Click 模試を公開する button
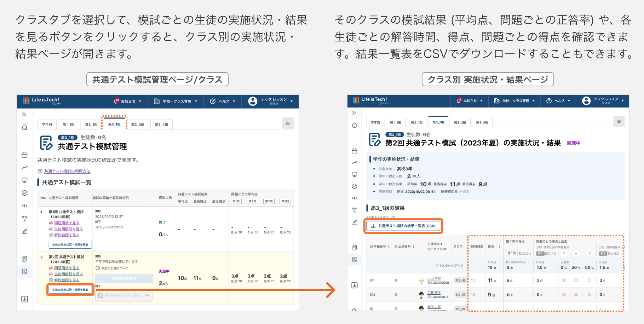This screenshot has height=324, width=644. pyautogui.click(x=124, y=279)
